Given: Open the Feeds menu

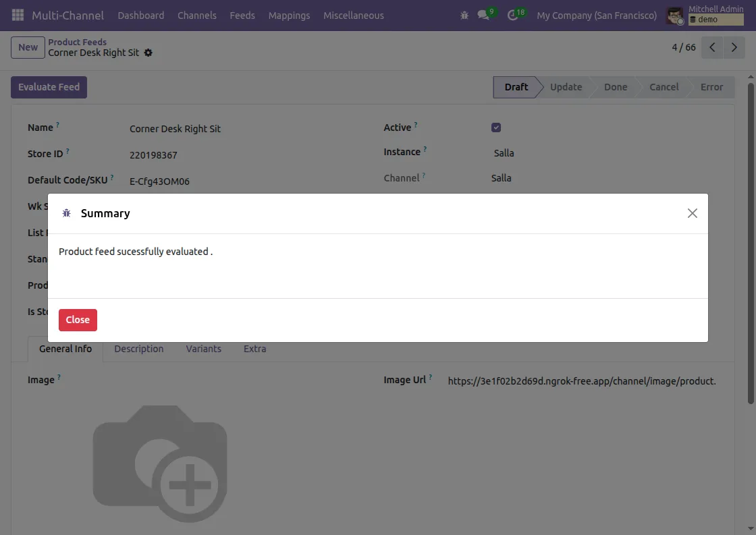Looking at the screenshot, I should pos(242,16).
